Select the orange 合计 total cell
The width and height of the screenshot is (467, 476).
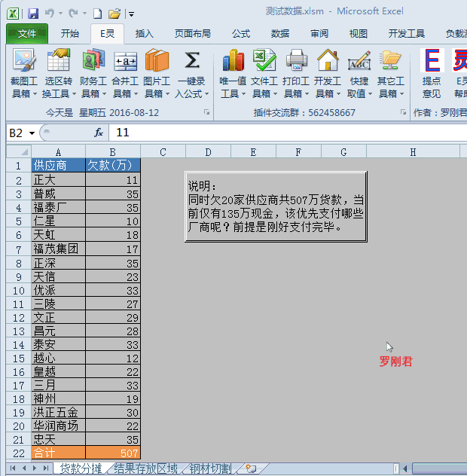click(58, 453)
